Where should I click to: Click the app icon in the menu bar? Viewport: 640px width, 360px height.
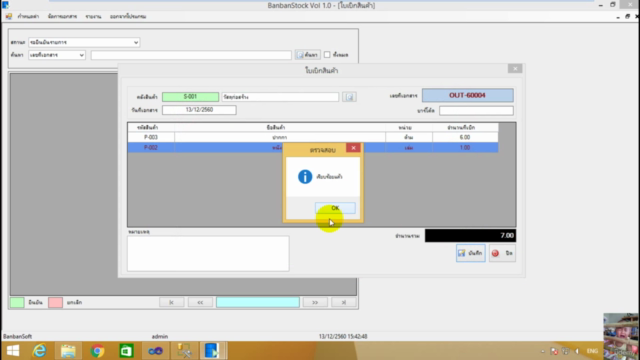point(9,17)
